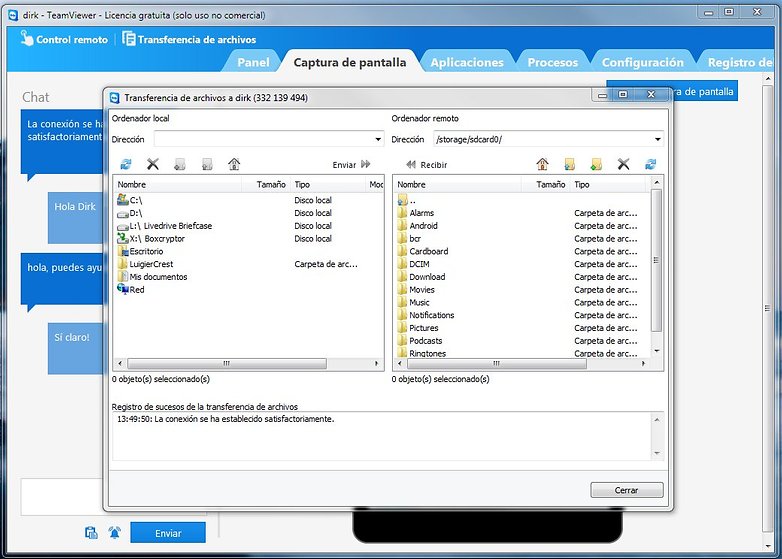
Task: Refresh the remote computer file list
Action: click(650, 164)
